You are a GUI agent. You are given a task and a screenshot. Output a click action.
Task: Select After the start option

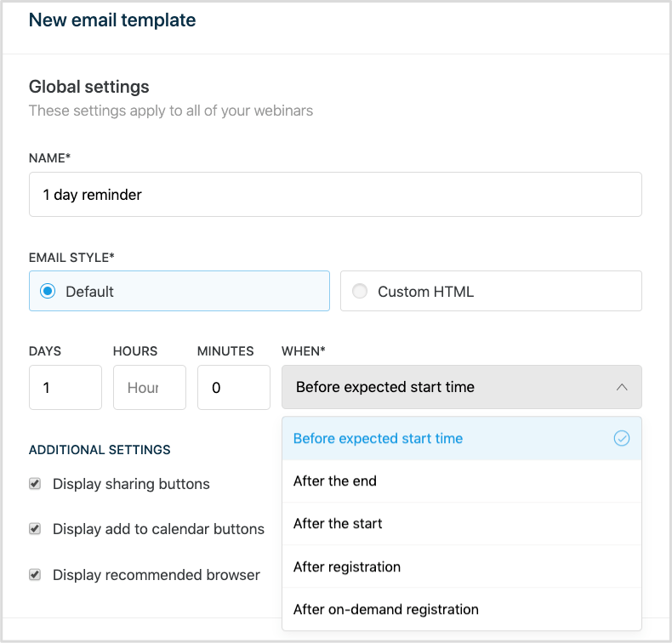[462, 523]
